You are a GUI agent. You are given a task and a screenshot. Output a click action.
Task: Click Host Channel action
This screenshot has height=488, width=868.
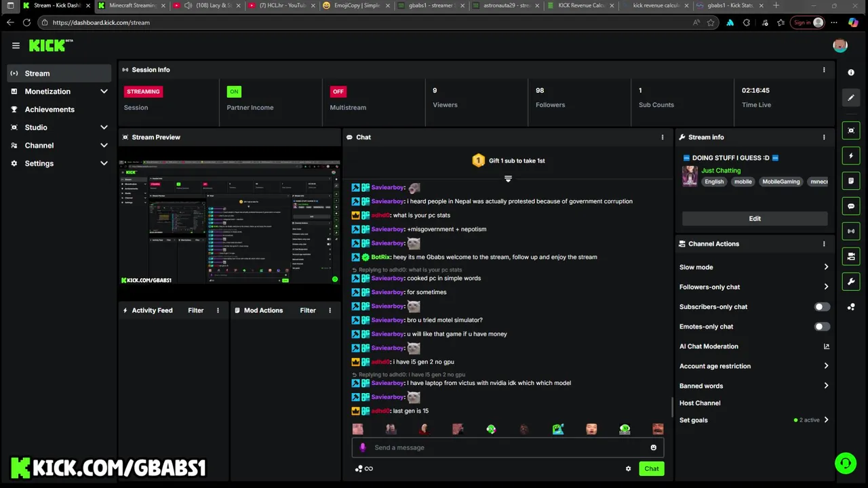tap(700, 403)
